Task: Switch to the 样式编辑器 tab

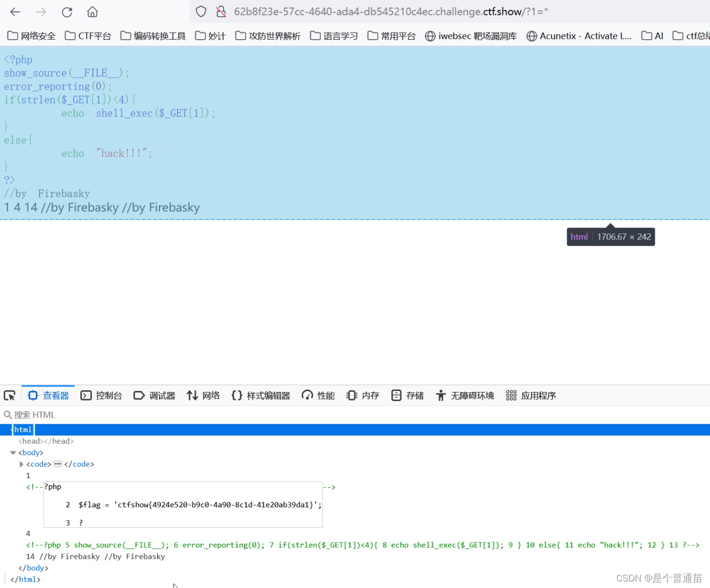Action: click(x=261, y=396)
